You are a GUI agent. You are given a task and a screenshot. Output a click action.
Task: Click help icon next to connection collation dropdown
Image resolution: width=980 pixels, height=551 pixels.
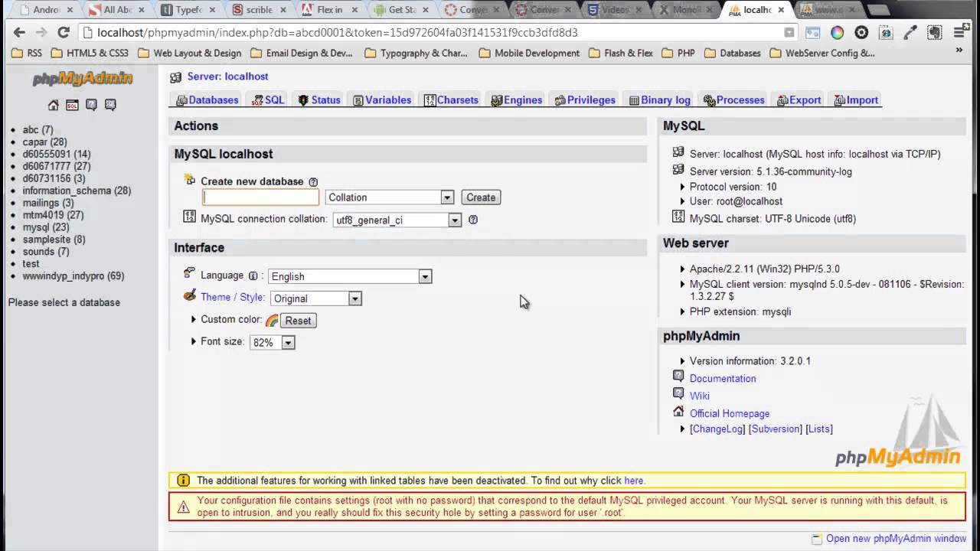473,220
